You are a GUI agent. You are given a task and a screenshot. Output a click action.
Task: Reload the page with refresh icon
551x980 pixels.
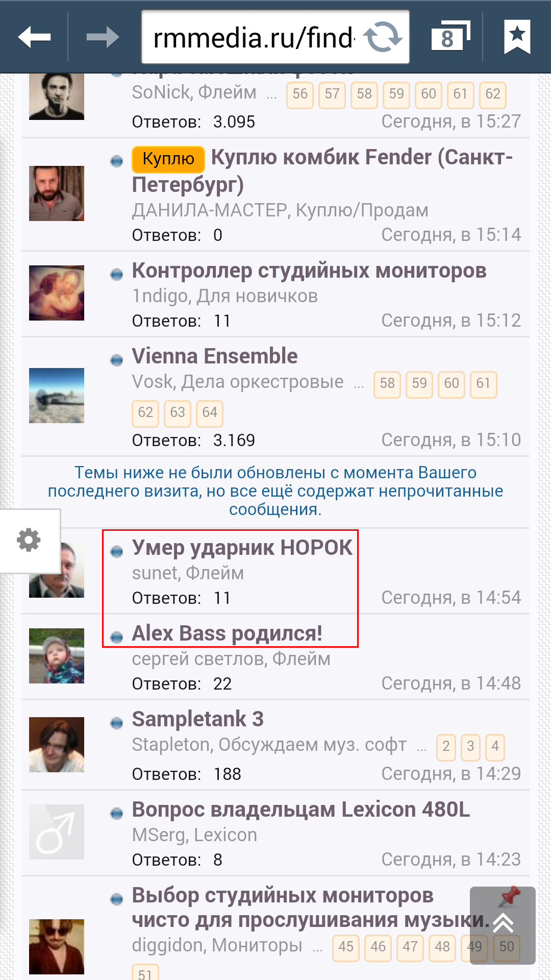(x=383, y=37)
